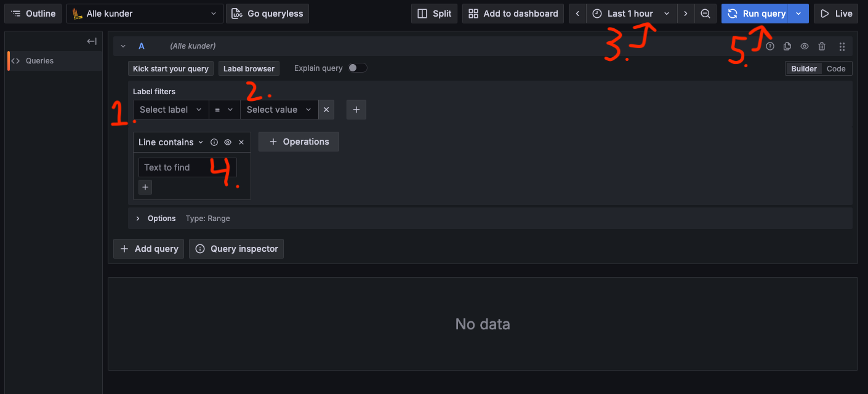
Task: Click the zoom out time range icon
Action: (705, 14)
